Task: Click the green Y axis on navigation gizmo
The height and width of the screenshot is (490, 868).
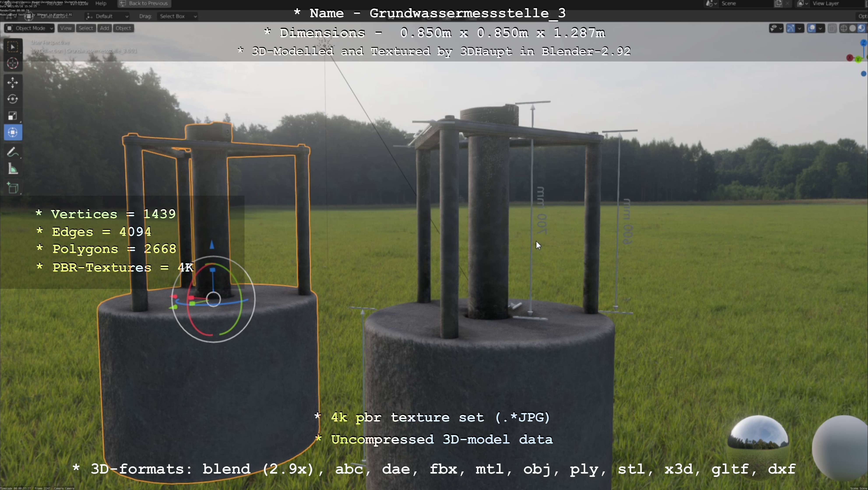Action: coord(858,60)
